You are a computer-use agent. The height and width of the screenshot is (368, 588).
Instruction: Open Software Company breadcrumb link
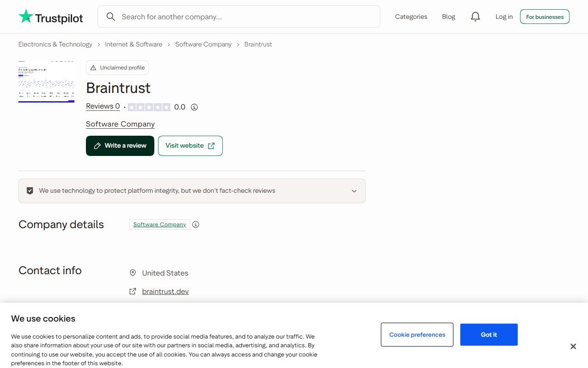(204, 45)
